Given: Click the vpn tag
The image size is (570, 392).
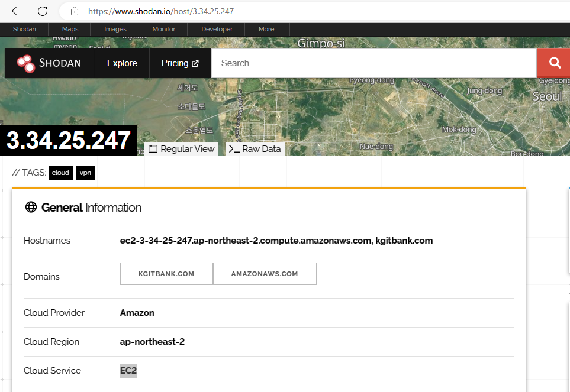Looking at the screenshot, I should (x=85, y=173).
